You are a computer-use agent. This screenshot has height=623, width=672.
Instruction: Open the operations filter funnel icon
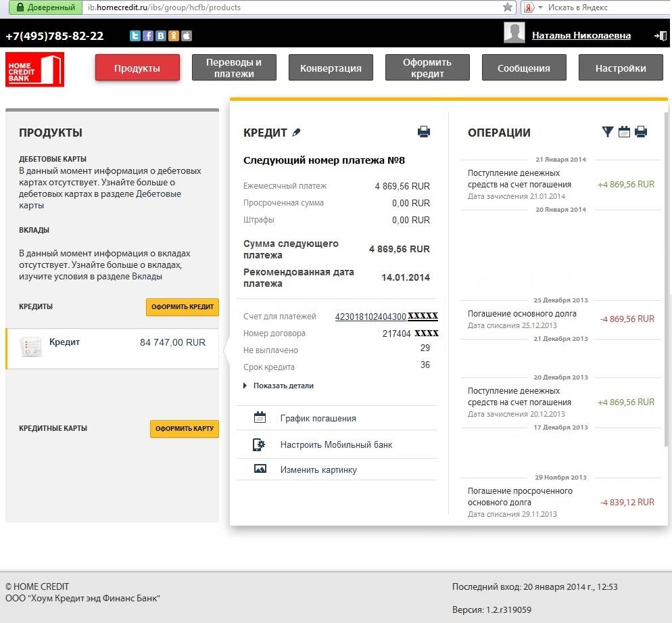(x=607, y=132)
